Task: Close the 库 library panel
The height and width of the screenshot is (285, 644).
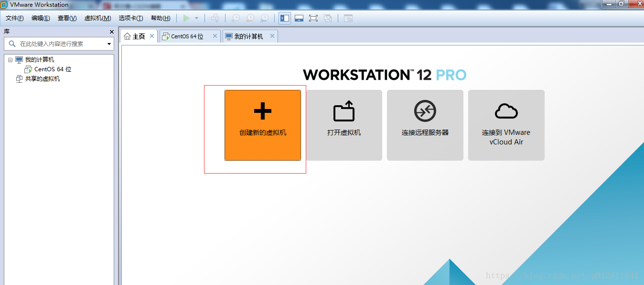Action: tap(112, 32)
